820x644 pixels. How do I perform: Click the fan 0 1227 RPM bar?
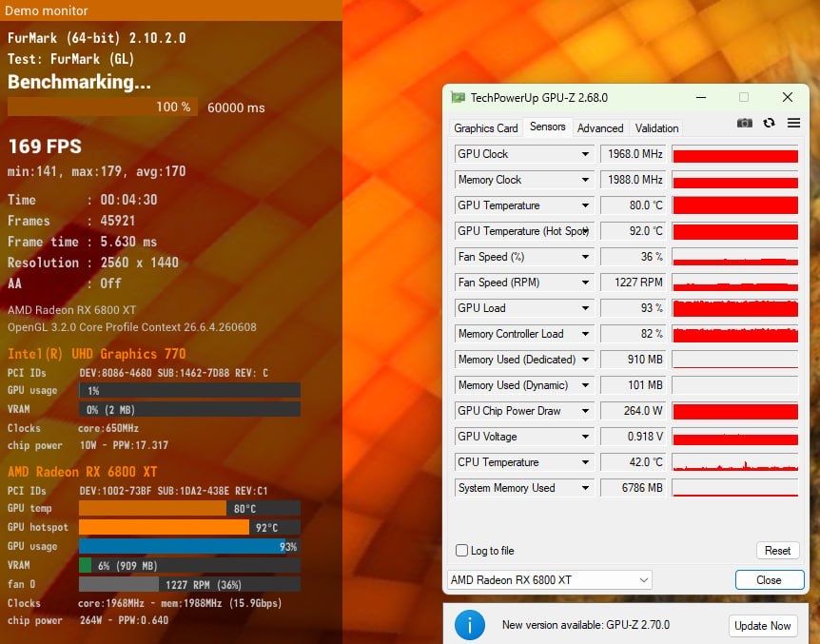[189, 584]
